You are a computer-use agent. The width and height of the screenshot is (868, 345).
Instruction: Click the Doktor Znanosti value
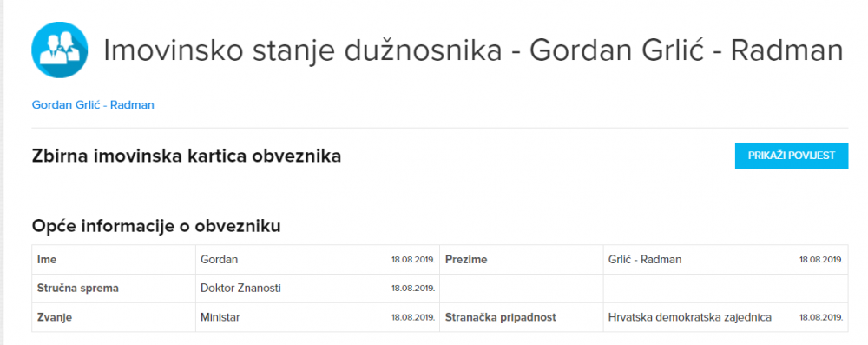tap(240, 289)
